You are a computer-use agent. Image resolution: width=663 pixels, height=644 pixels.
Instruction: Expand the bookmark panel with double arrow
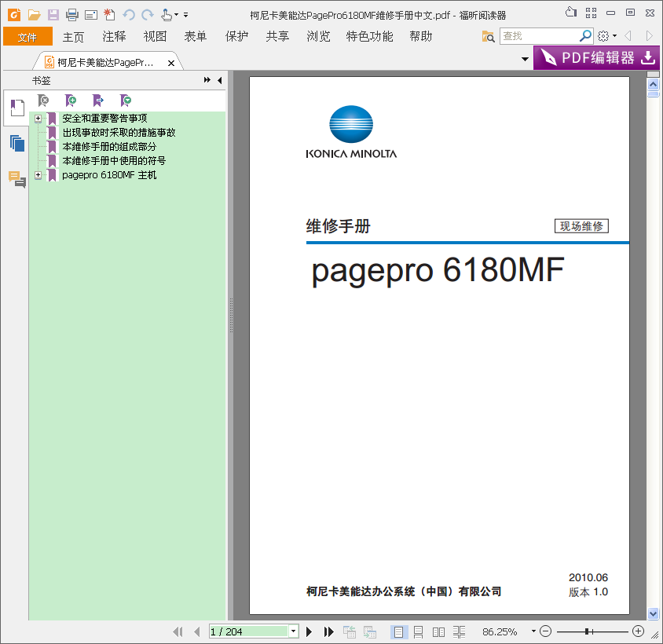[x=207, y=80]
